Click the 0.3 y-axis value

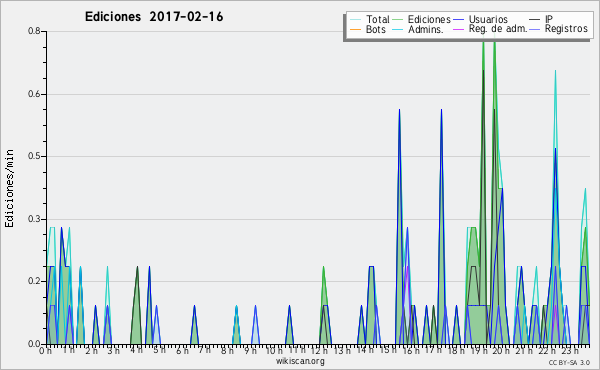[34, 219]
